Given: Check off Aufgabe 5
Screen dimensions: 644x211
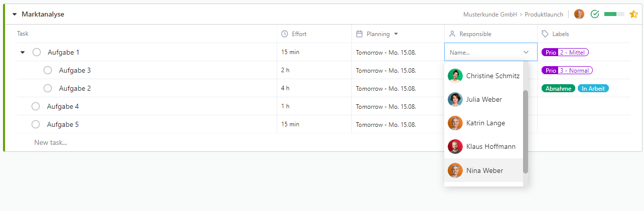Looking at the screenshot, I should click(x=36, y=124).
